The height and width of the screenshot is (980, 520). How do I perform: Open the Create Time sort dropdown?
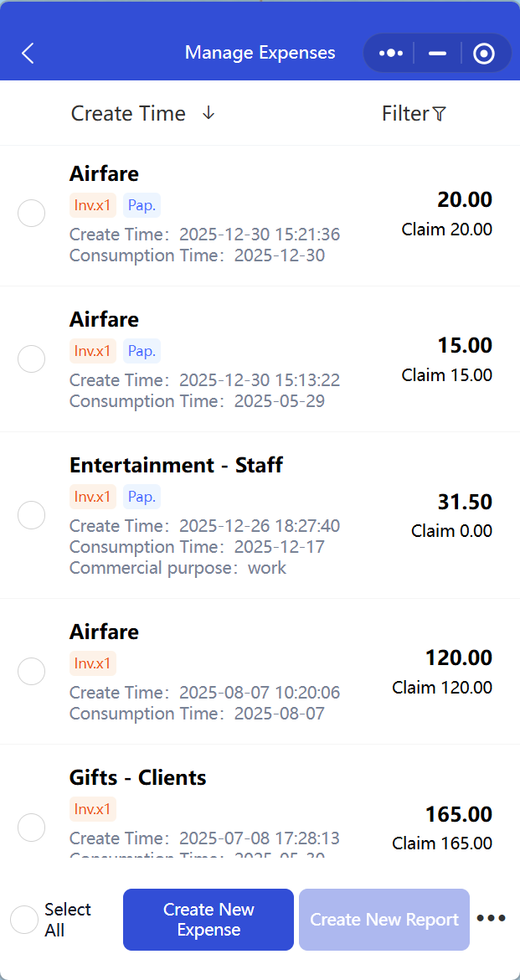(129, 114)
